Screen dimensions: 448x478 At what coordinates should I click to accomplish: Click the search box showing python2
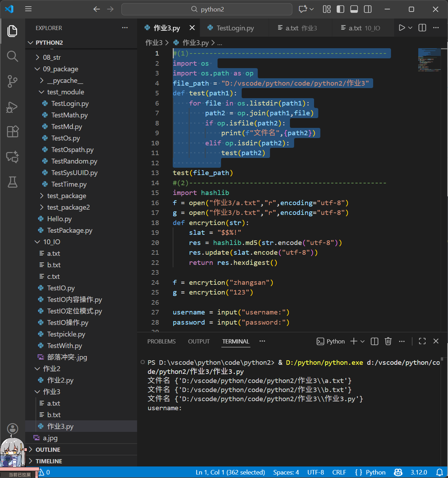[x=207, y=9]
